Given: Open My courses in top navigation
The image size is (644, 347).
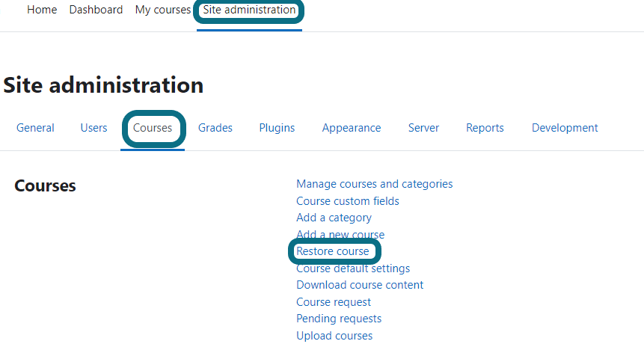Looking at the screenshot, I should coord(163,10).
